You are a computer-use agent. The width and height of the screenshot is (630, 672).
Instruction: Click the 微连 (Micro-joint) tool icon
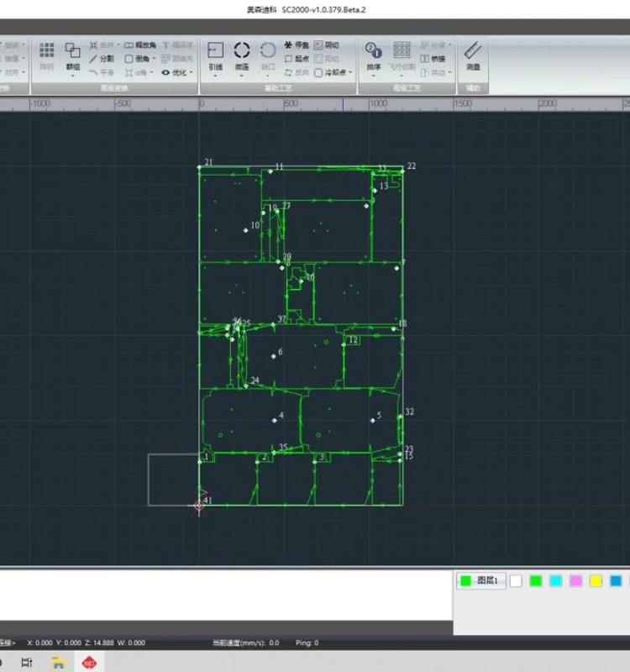click(x=242, y=52)
